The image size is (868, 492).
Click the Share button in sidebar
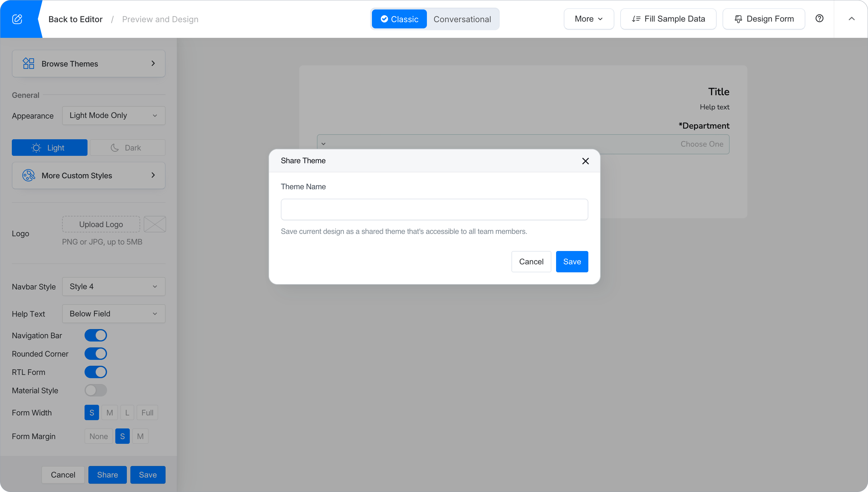coord(107,475)
